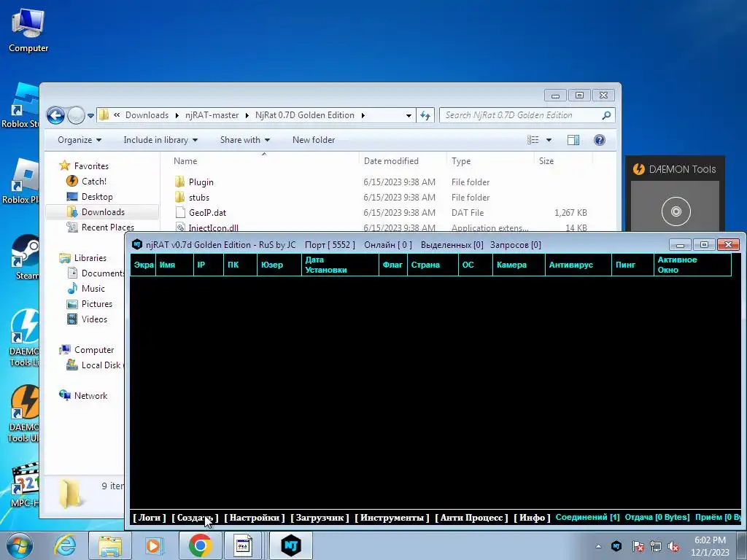Open the [ Настройки ] menu in njRAT
Screen dimensions: 747x560
click(x=255, y=518)
